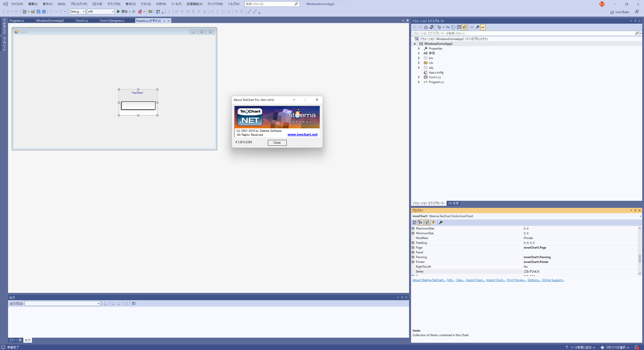Image resolution: width=644 pixels, height=350 pixels.
Task: Click the Collapse All icon in Solution Explorer
Action: click(x=459, y=27)
